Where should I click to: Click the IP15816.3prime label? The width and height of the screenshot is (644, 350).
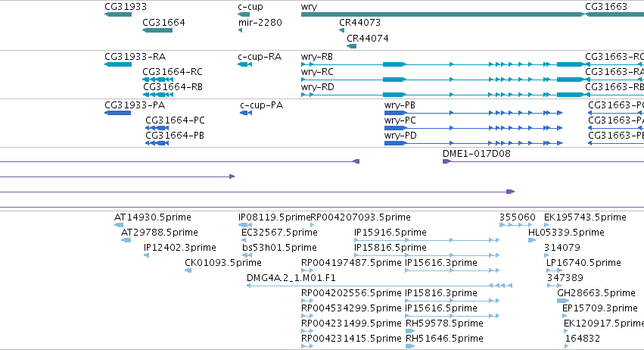tap(441, 293)
